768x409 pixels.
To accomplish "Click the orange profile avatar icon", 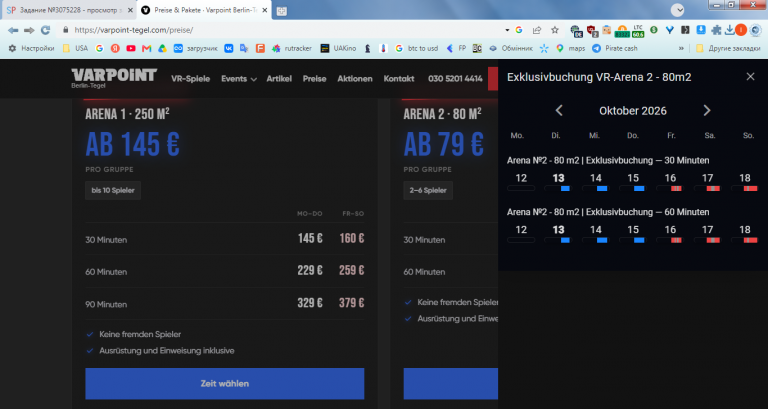I will tap(741, 30).
